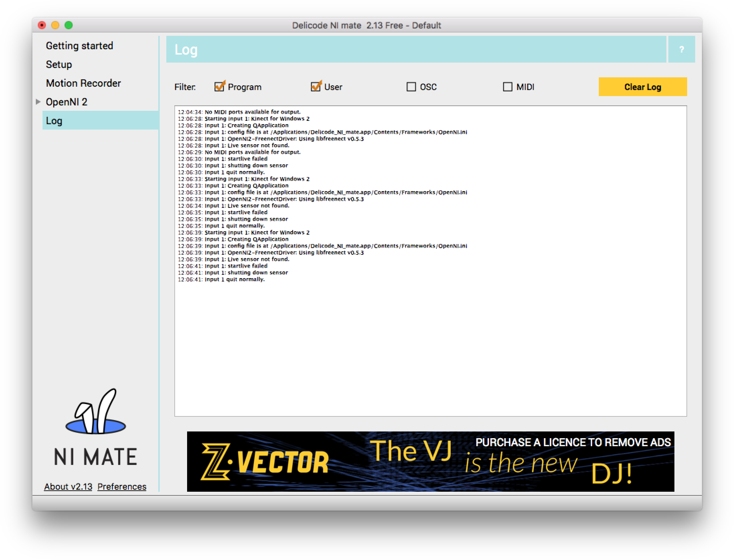The height and width of the screenshot is (560, 734).
Task: Click the green zoom window button
Action: (x=69, y=25)
